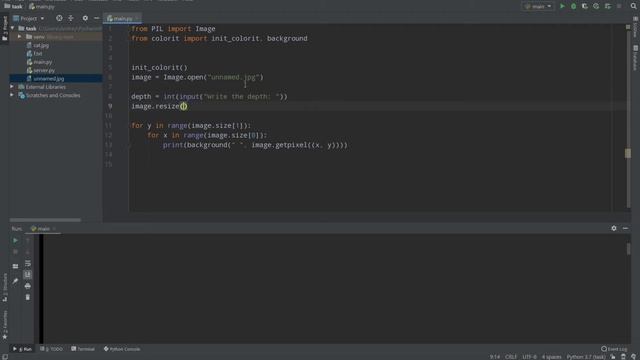Collapse the task root folder

click(13, 28)
